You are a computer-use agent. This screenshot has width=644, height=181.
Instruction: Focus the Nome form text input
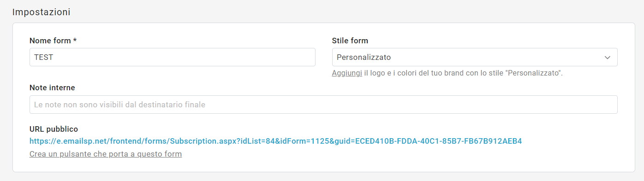[x=173, y=57]
